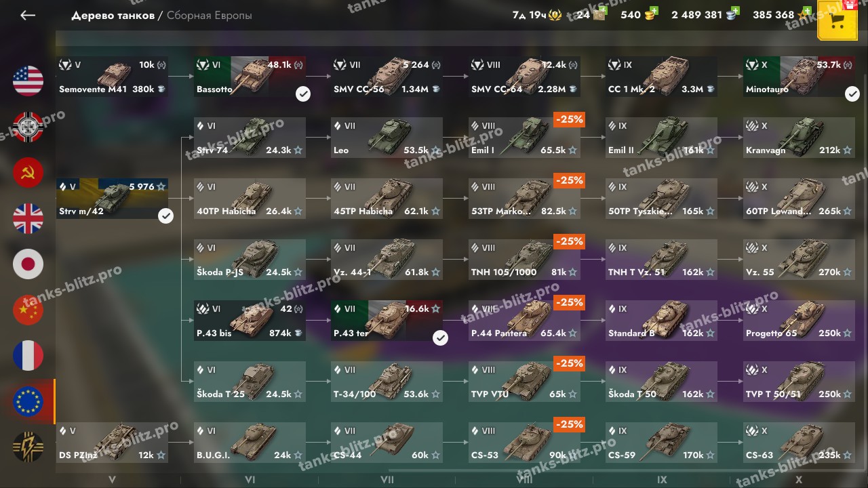
Task: Select the Germany nation icon
Action: point(28,127)
